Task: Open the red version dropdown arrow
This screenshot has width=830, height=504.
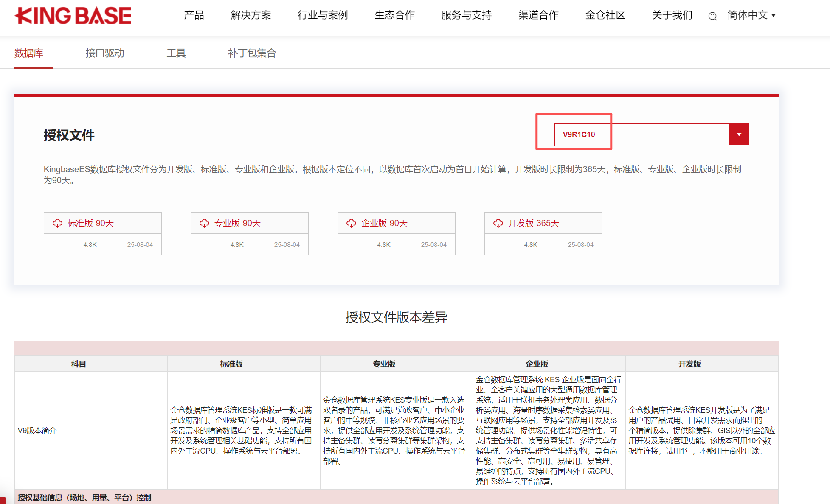Action: pyautogui.click(x=739, y=134)
